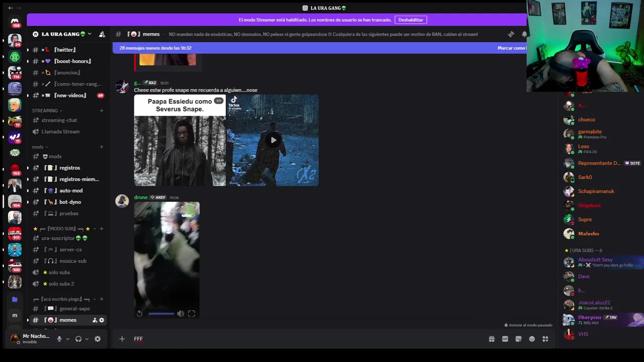Open the twitter channel
The width and height of the screenshot is (644, 362).
click(x=66, y=50)
